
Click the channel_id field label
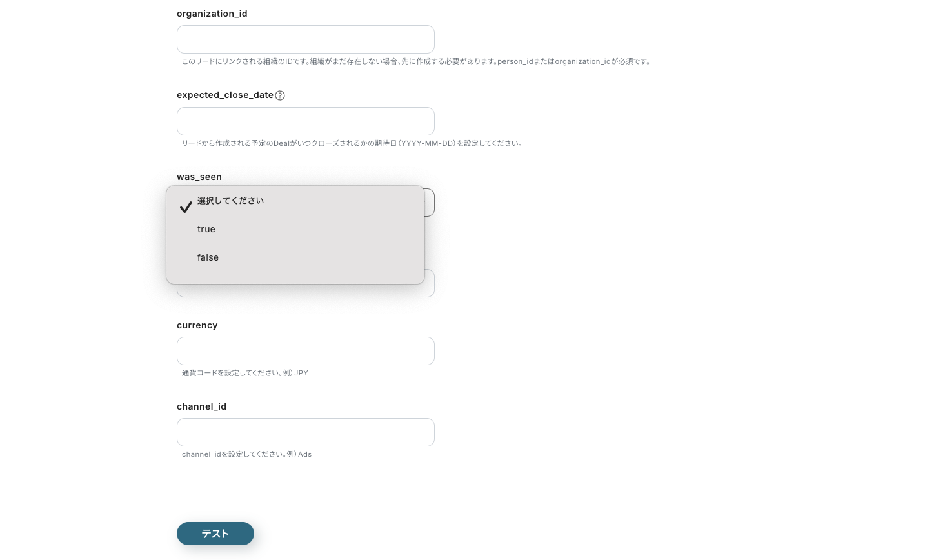click(201, 406)
